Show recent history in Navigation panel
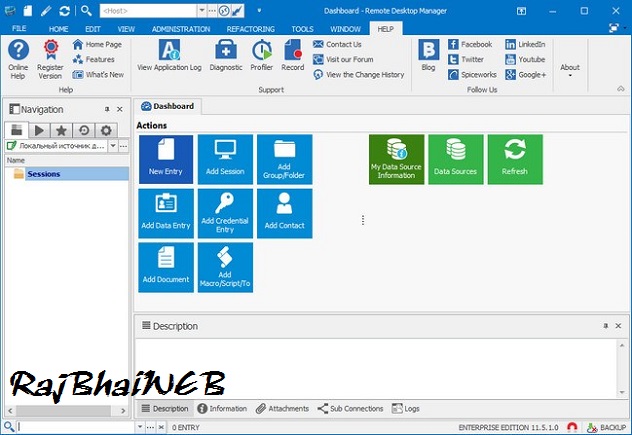This screenshot has height=435, width=632. (x=84, y=130)
